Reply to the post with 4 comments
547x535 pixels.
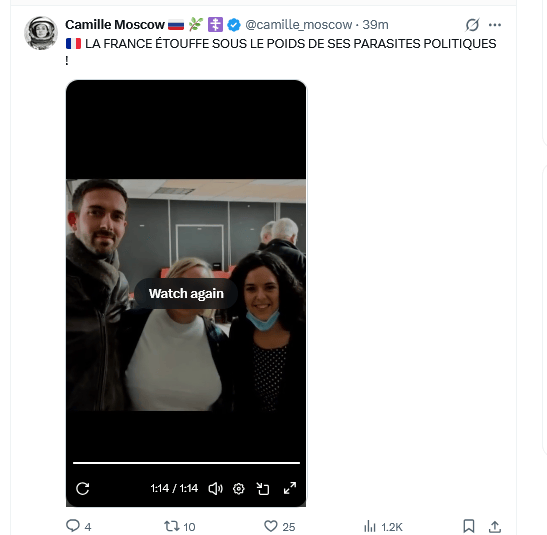click(78, 526)
